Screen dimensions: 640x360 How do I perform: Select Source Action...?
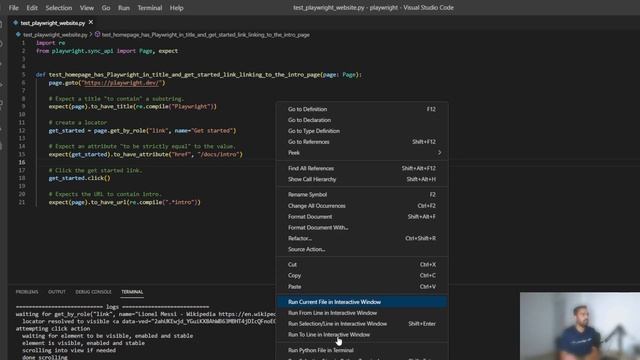(x=362, y=249)
